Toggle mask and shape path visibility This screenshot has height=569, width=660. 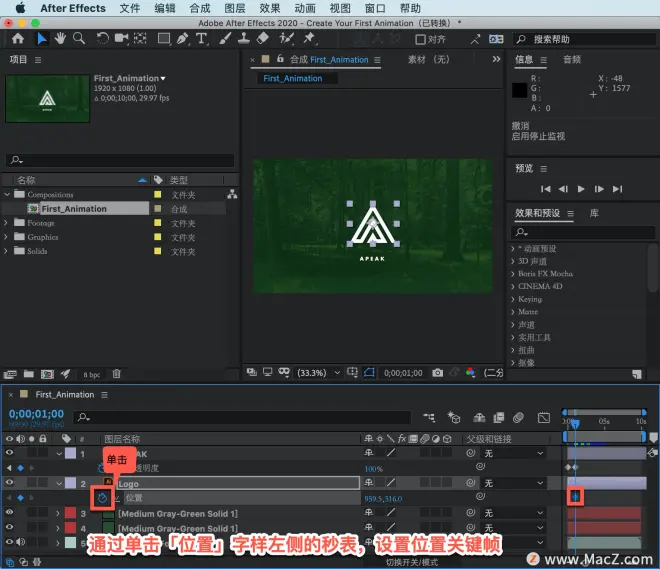point(369,372)
